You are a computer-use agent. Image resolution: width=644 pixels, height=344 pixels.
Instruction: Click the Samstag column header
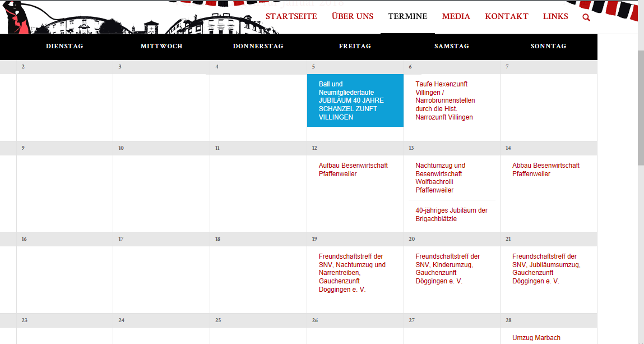tap(452, 46)
